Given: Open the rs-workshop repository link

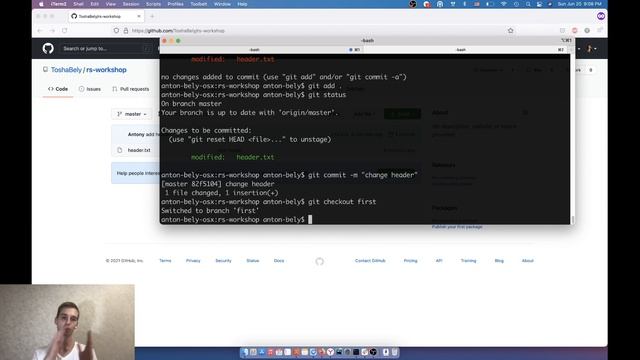Looking at the screenshot, I should 107,70.
